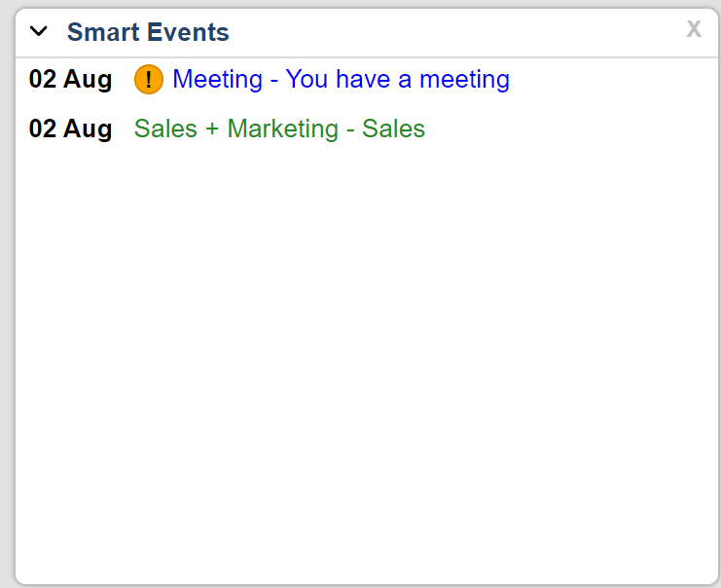This screenshot has width=721, height=588.
Task: Collapse the Smart Events panel chevron
Action: [39, 31]
